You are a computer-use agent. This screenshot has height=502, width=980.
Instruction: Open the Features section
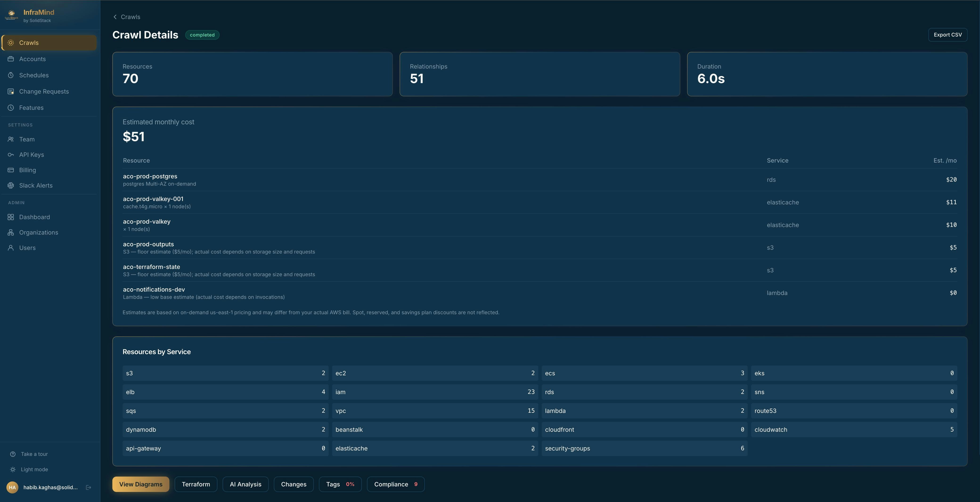[x=49, y=108]
